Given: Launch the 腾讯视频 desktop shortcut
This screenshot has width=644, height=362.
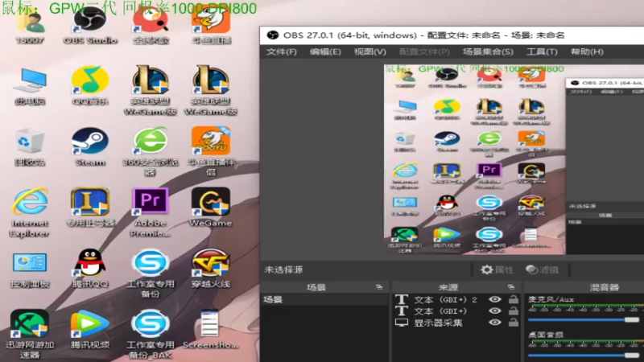Looking at the screenshot, I should tap(90, 329).
